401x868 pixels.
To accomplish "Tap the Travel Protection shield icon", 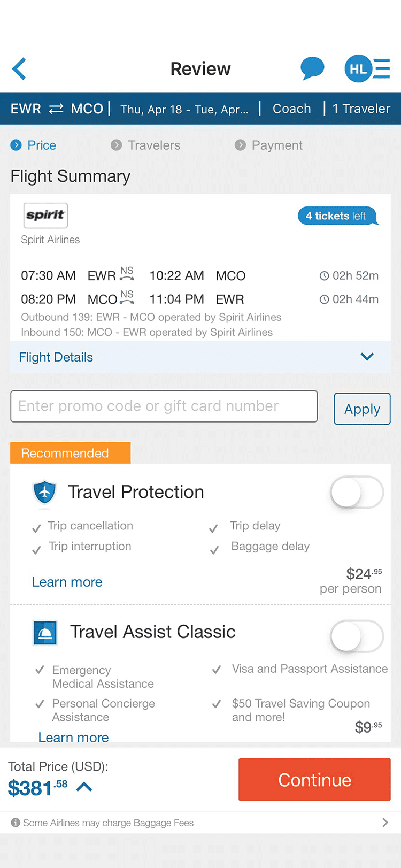I will tap(44, 492).
